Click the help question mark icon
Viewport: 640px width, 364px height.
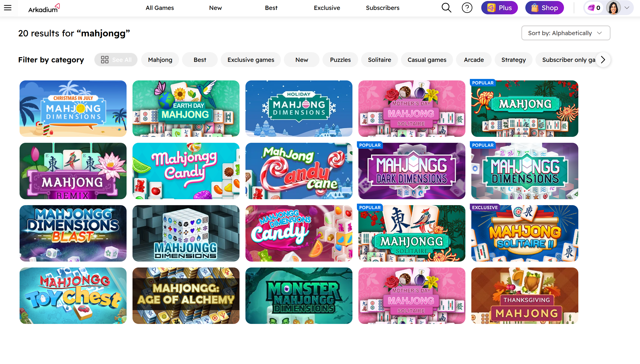[467, 8]
